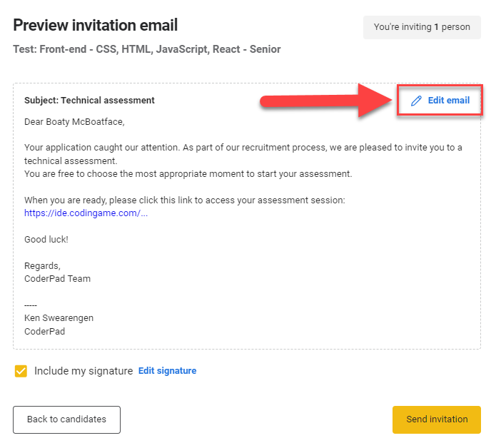Image resolution: width=496 pixels, height=448 pixels.
Task: Click the Preview invitation email heading
Action: (x=96, y=26)
